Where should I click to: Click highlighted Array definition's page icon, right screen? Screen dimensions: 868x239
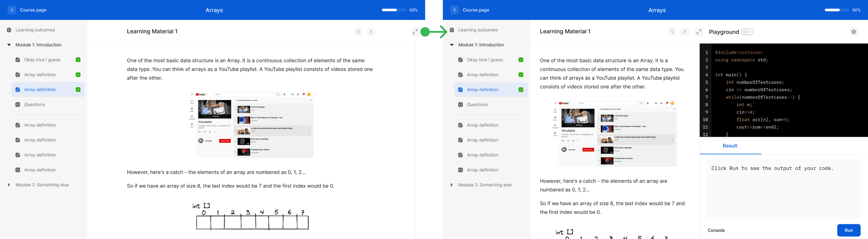461,90
